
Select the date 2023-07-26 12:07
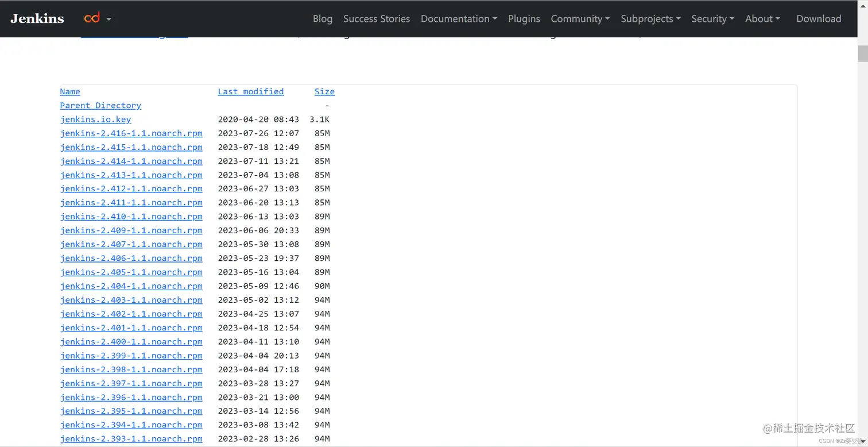(258, 133)
